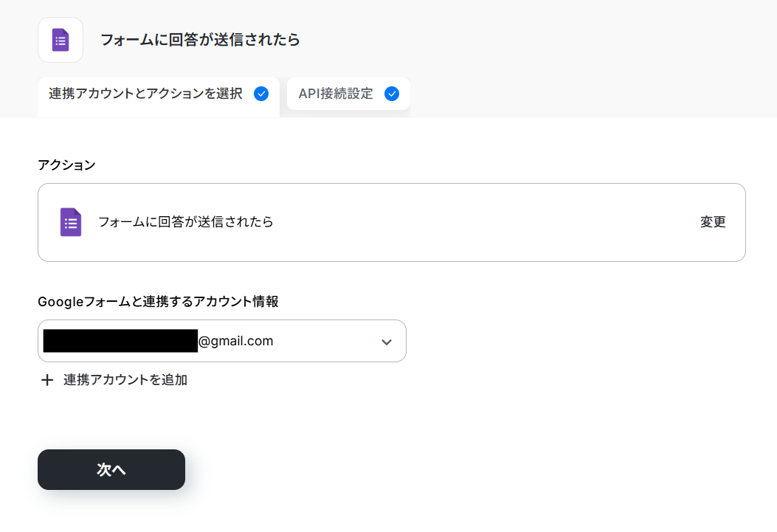Click the blue checkmark on 連携アカウントとアクションを選択 tab
The width and height of the screenshot is (777, 532).
pos(260,94)
